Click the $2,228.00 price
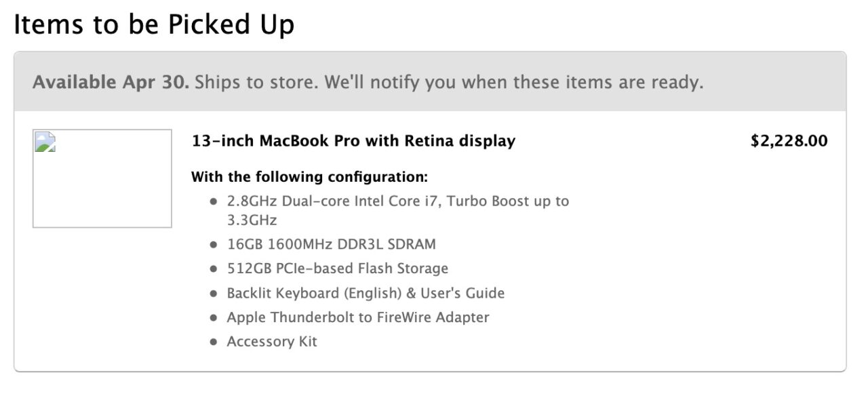 (x=789, y=141)
